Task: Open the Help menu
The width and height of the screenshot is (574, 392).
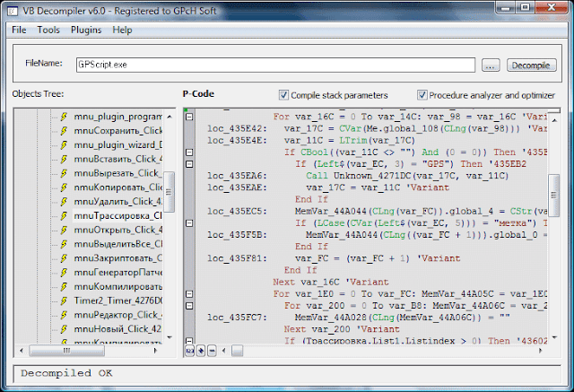Action: coord(122,30)
